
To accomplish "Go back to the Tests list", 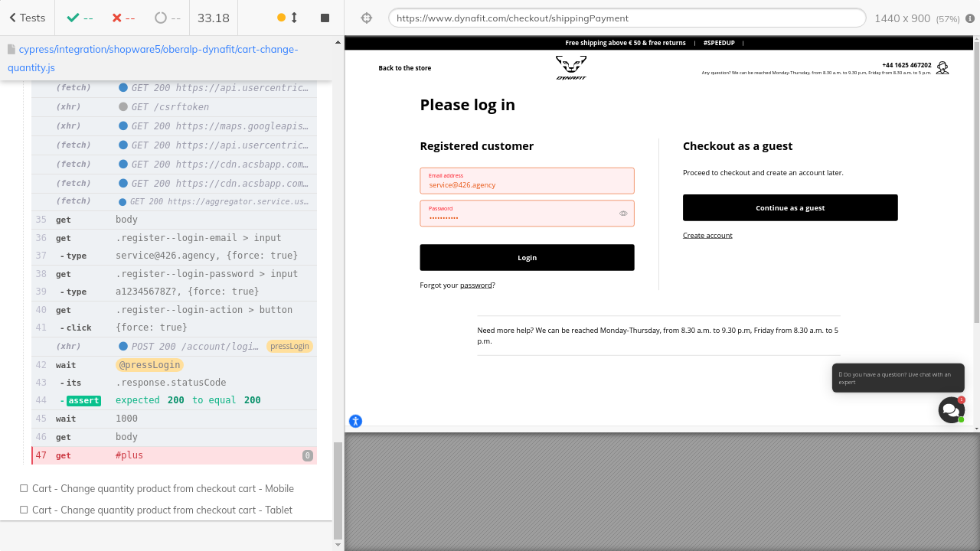I will [28, 18].
